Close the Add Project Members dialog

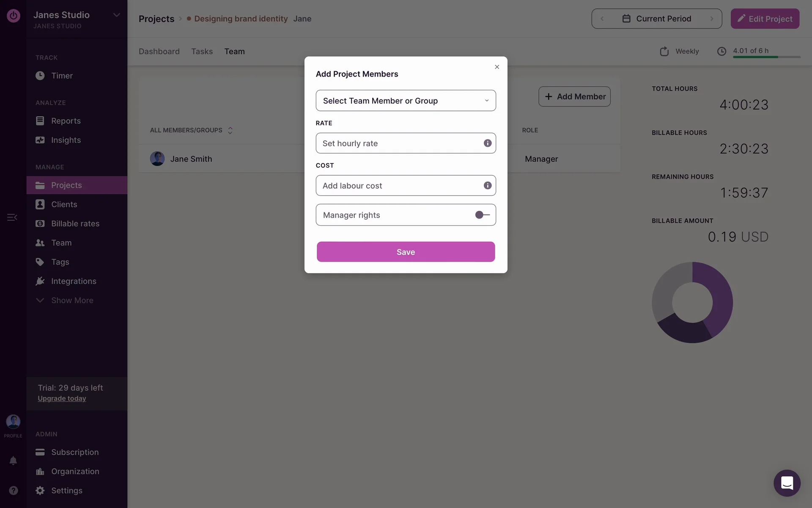click(x=497, y=67)
